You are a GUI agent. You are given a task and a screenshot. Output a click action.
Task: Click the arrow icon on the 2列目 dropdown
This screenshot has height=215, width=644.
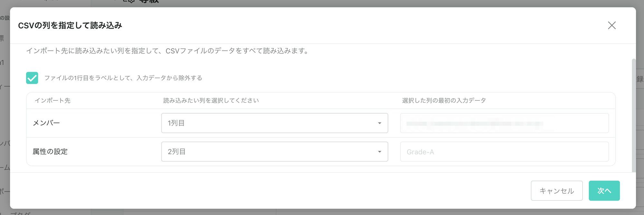click(x=380, y=152)
